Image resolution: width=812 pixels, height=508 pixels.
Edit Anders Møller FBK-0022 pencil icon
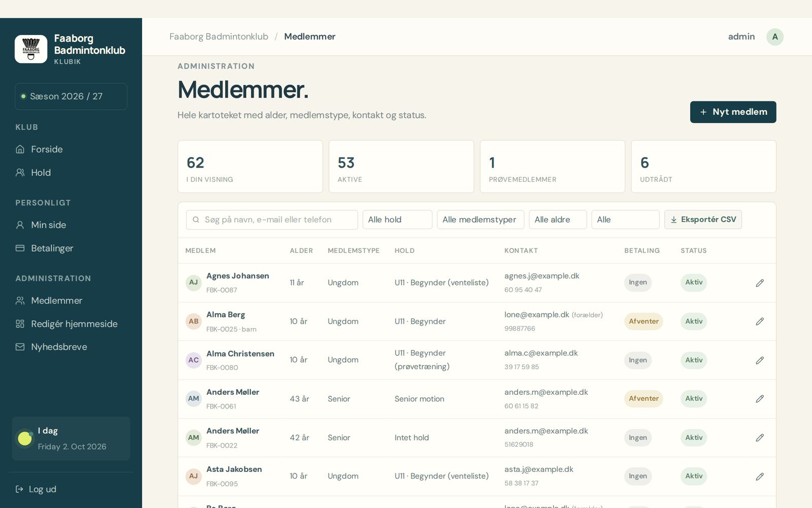[x=760, y=438]
